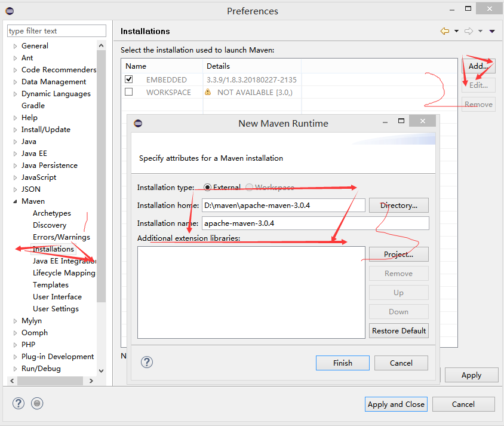Click the type filter text field

57,31
